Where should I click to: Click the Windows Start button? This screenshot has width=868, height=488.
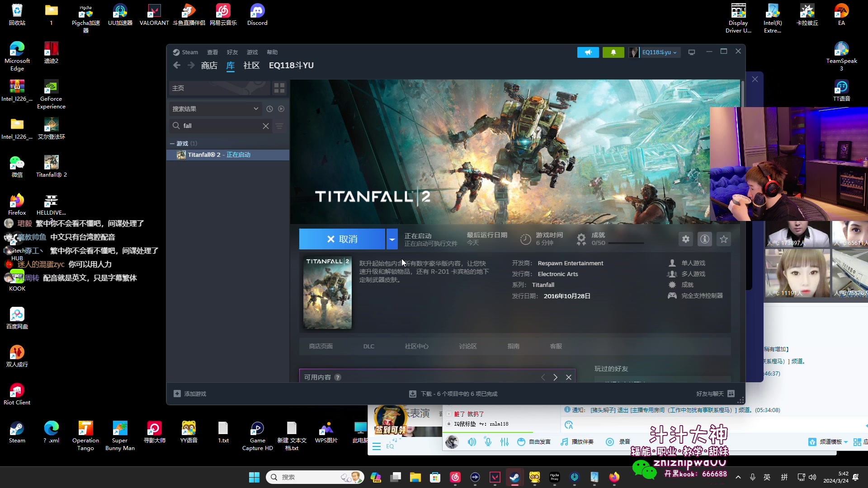coord(254,477)
